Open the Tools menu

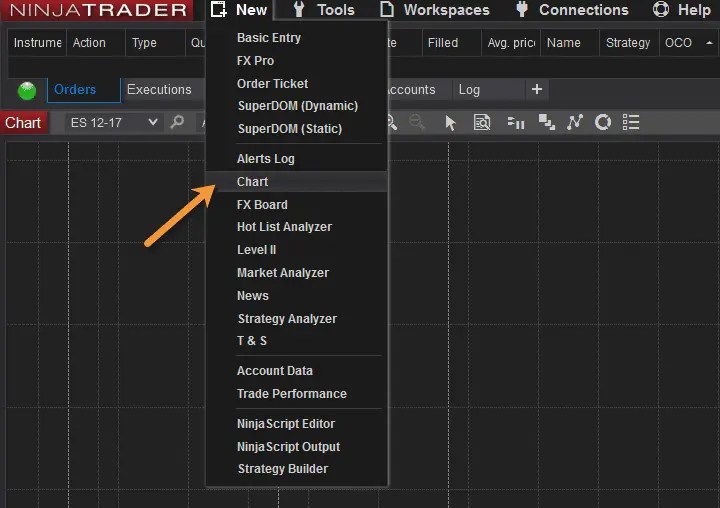tap(324, 10)
